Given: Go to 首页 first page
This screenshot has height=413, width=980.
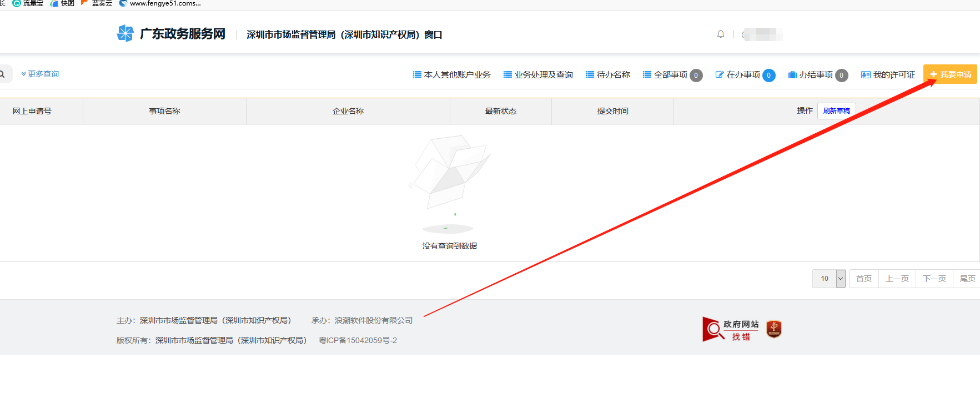Looking at the screenshot, I should coord(864,279).
